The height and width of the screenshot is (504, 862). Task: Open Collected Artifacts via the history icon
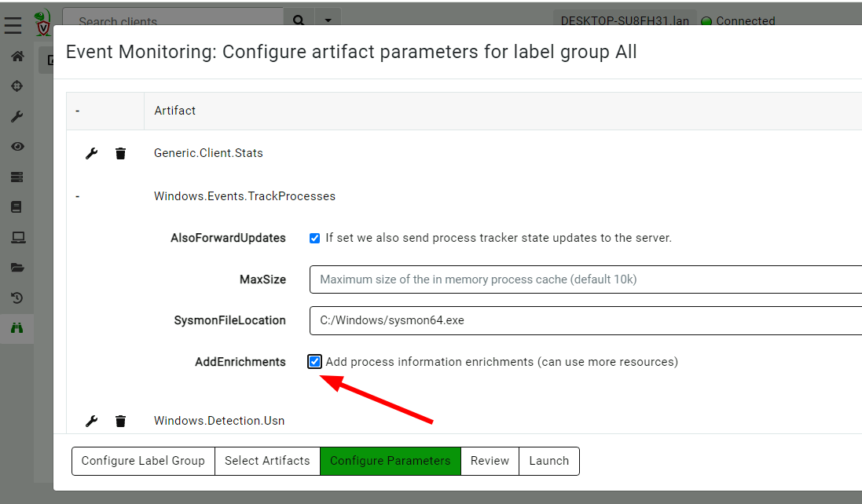[x=17, y=298]
